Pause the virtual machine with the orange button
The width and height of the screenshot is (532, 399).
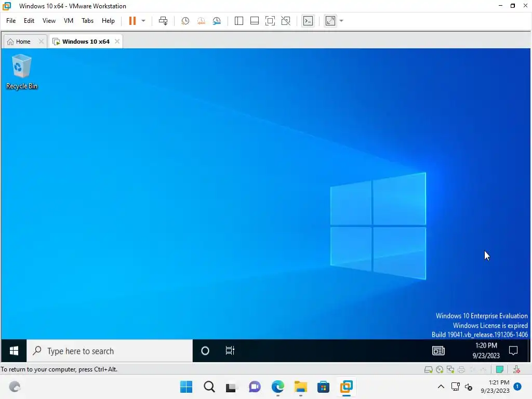(132, 21)
